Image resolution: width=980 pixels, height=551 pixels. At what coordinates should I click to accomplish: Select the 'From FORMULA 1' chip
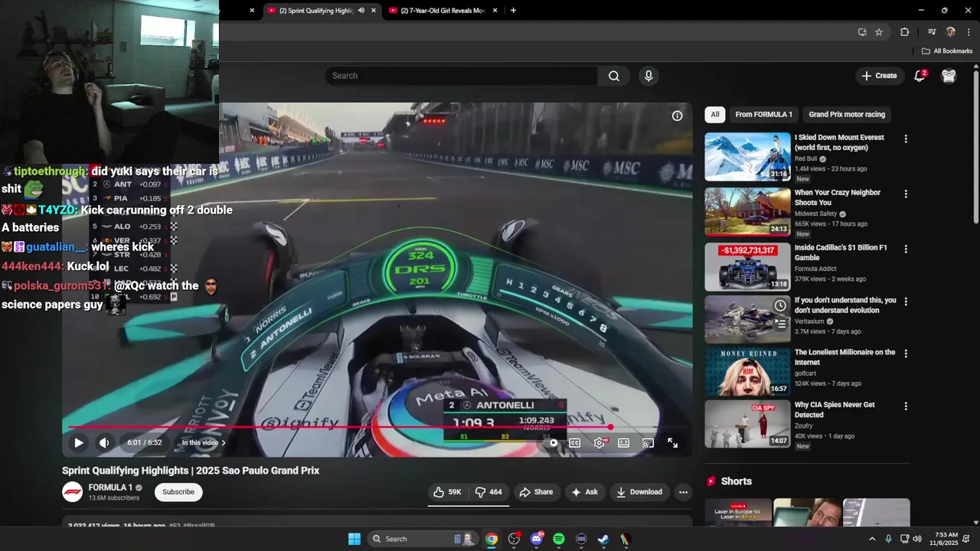pyautogui.click(x=763, y=115)
